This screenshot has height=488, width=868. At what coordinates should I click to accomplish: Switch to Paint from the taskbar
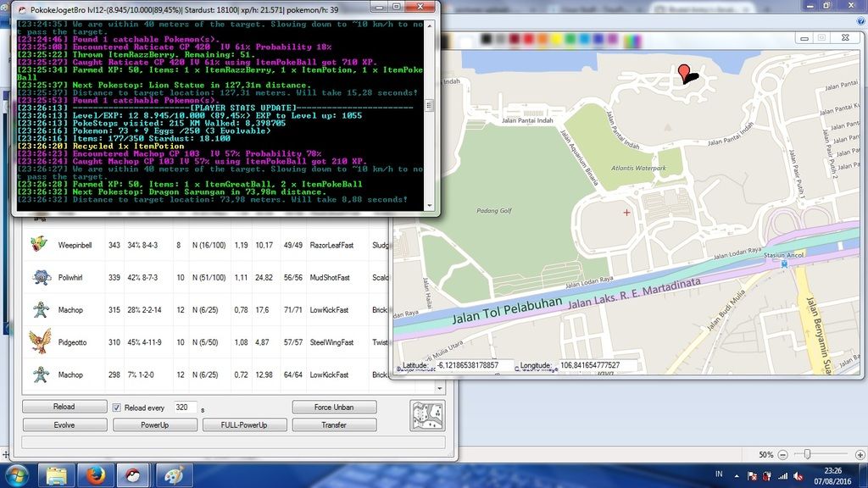(x=174, y=476)
